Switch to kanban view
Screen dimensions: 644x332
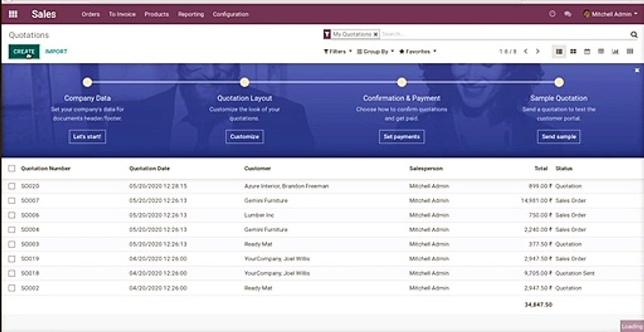coord(573,52)
